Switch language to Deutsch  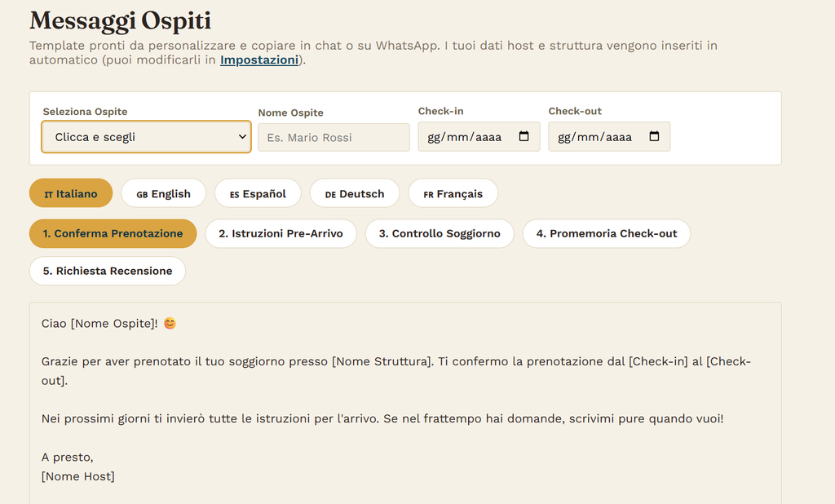click(355, 193)
